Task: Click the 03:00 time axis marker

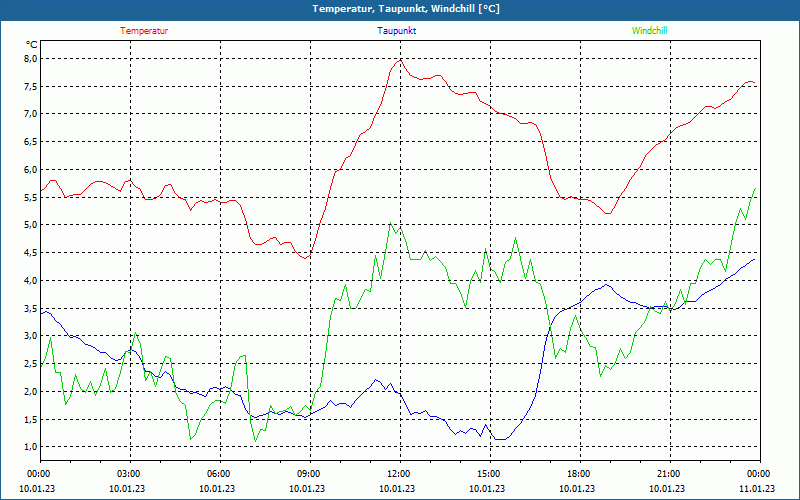Action: point(129,474)
